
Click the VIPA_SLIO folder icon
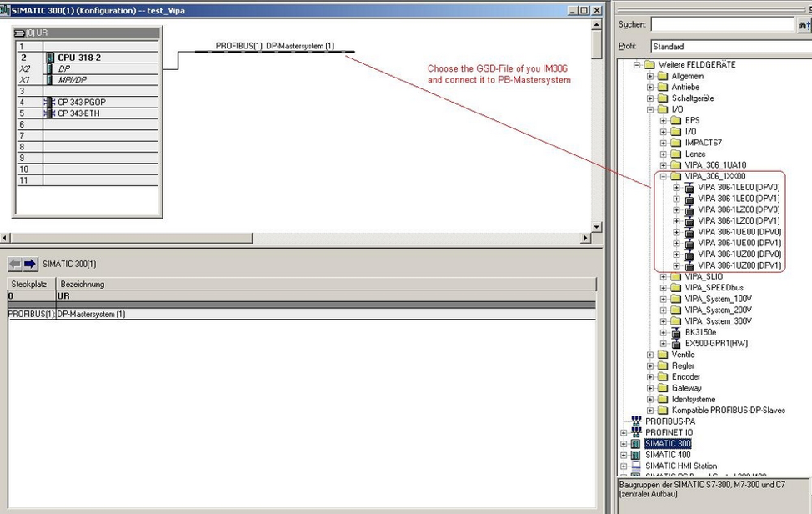(x=676, y=277)
